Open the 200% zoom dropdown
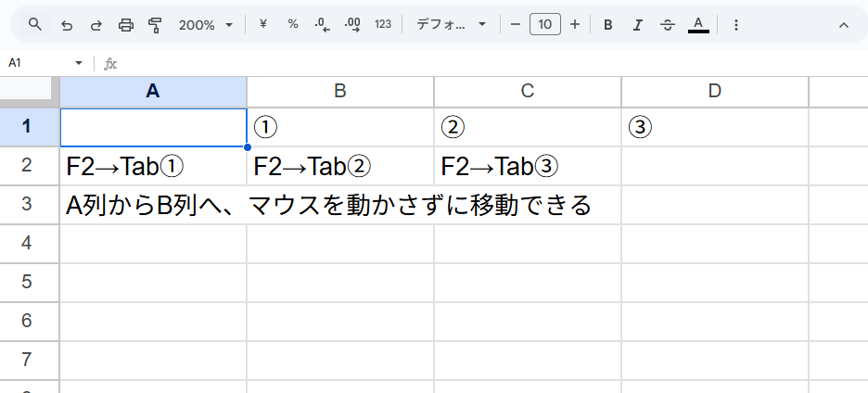This screenshot has height=393, width=868. [x=206, y=25]
